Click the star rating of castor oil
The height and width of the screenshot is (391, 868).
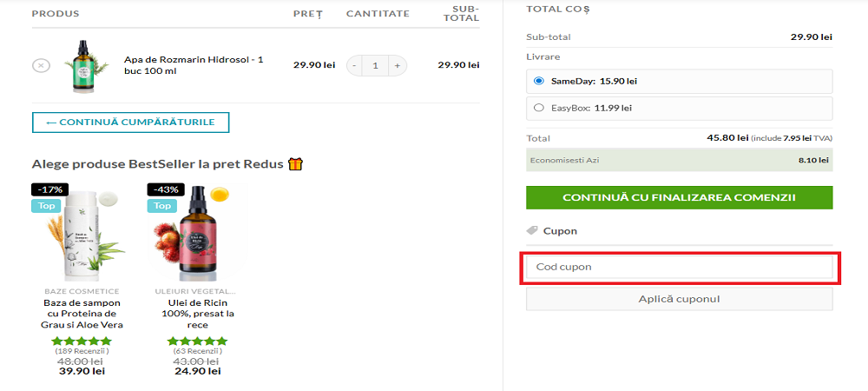pos(197,341)
